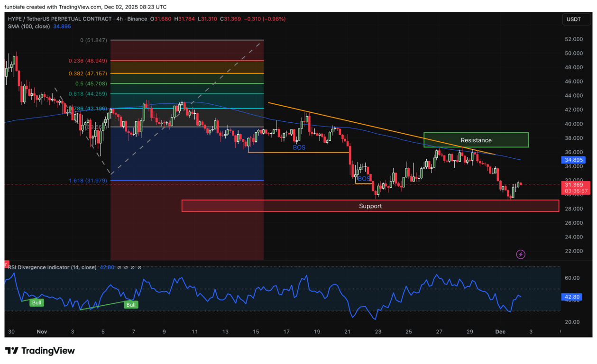Click the green Bull label on the RSI panel
The width and height of the screenshot is (597, 364).
[37, 302]
